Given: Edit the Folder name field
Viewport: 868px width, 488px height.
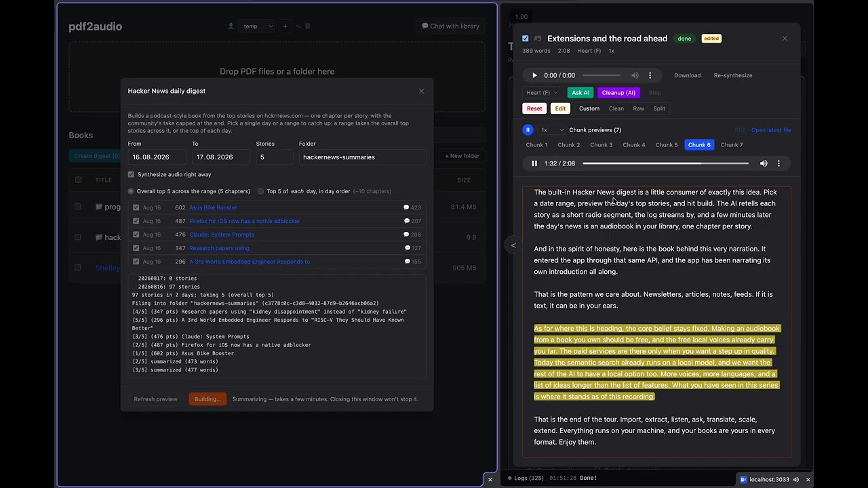Looking at the screenshot, I should point(362,157).
